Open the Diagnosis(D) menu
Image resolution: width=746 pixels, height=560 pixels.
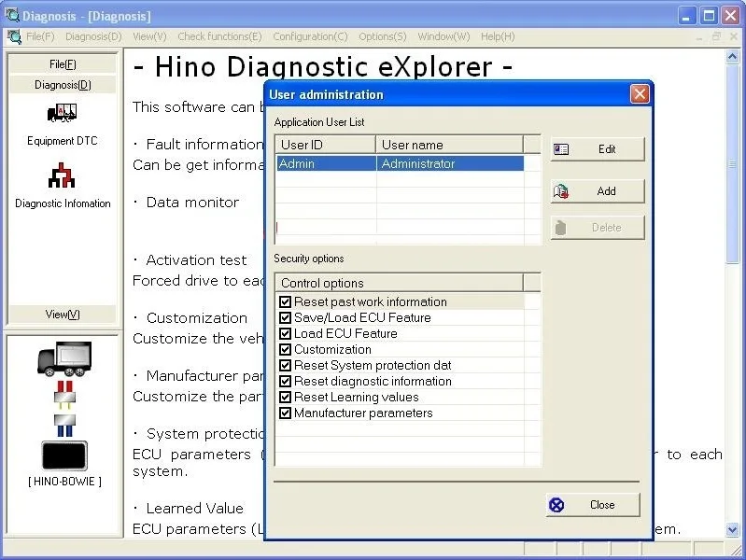[93, 36]
